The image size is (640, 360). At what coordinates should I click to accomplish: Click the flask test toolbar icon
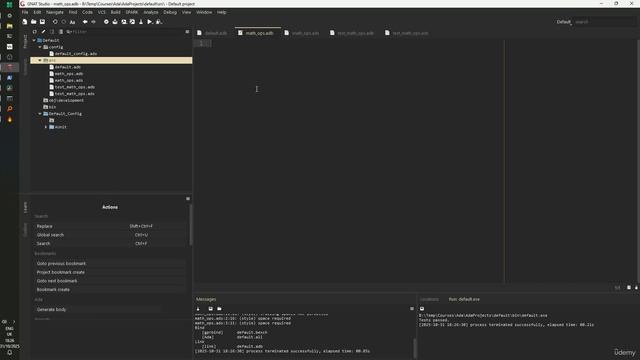(141, 22)
